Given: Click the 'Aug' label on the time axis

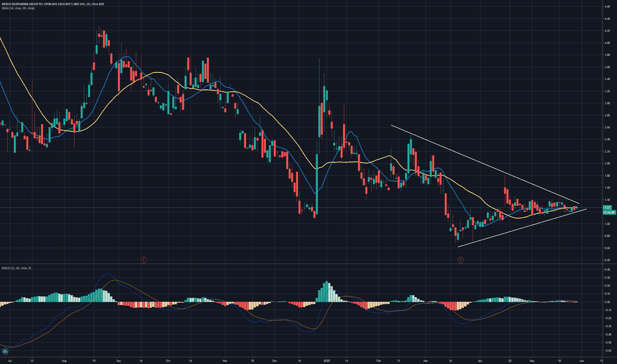Looking at the screenshot, I should (64, 361).
